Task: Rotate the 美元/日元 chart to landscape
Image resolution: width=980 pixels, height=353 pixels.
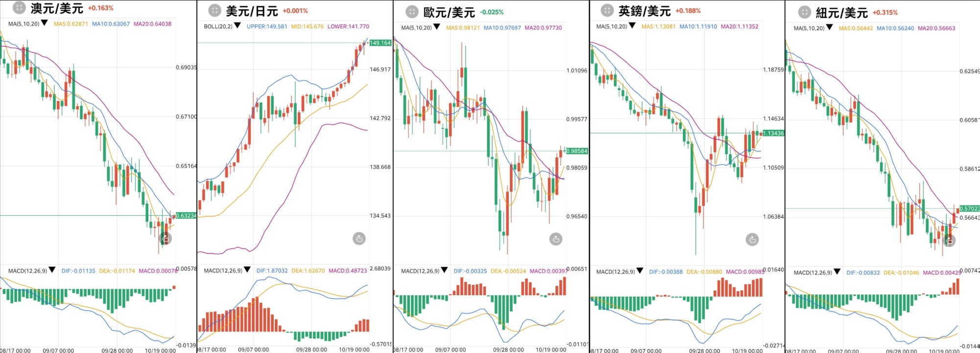Action: click(359, 239)
